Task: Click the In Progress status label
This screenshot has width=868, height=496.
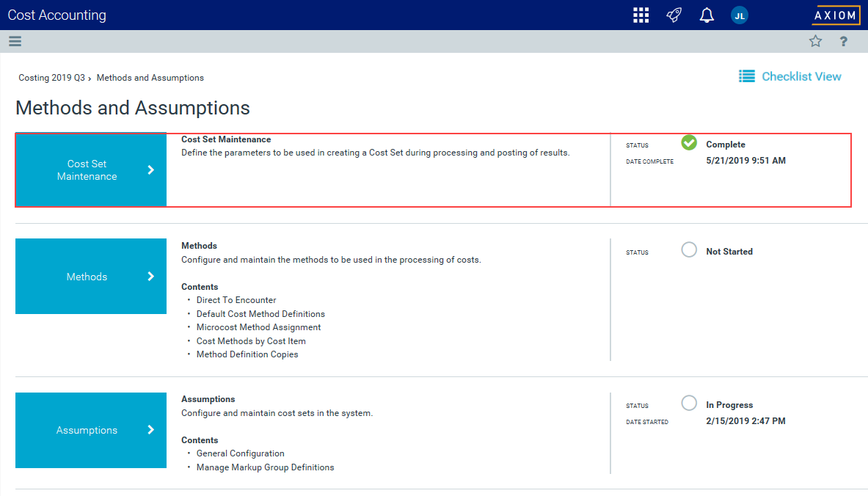Action: click(729, 405)
